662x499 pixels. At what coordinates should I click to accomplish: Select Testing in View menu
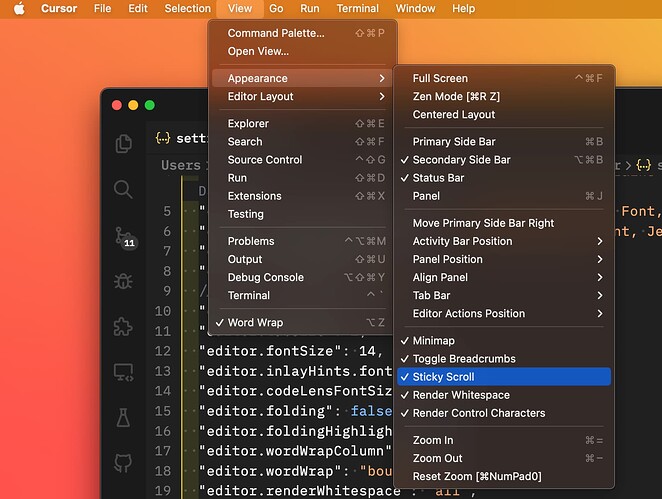tap(302, 214)
